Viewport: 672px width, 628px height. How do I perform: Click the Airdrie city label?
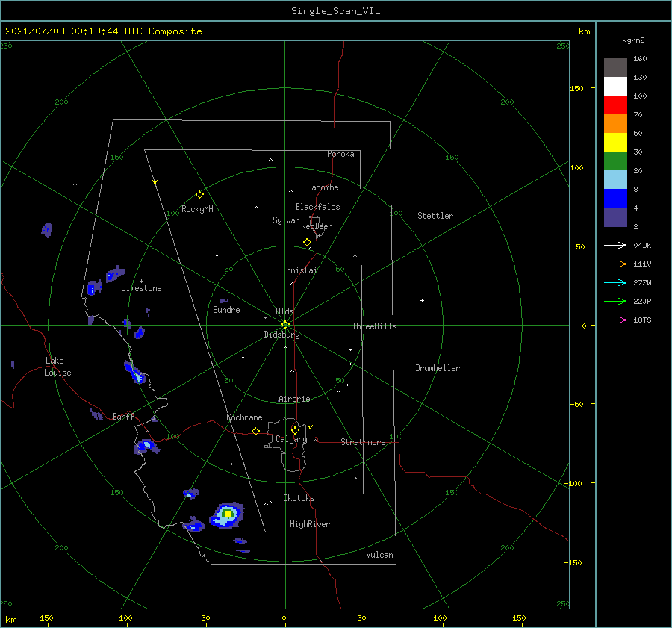(294, 399)
